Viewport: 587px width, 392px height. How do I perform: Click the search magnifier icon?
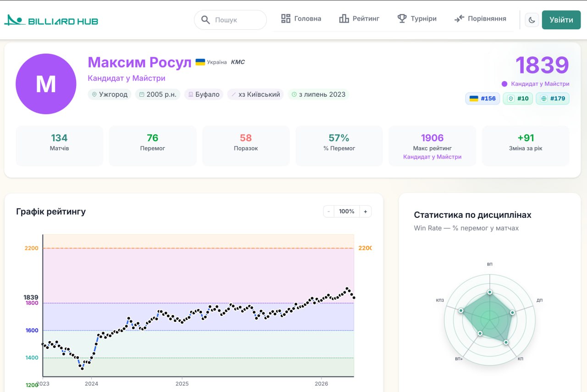pyautogui.click(x=205, y=20)
